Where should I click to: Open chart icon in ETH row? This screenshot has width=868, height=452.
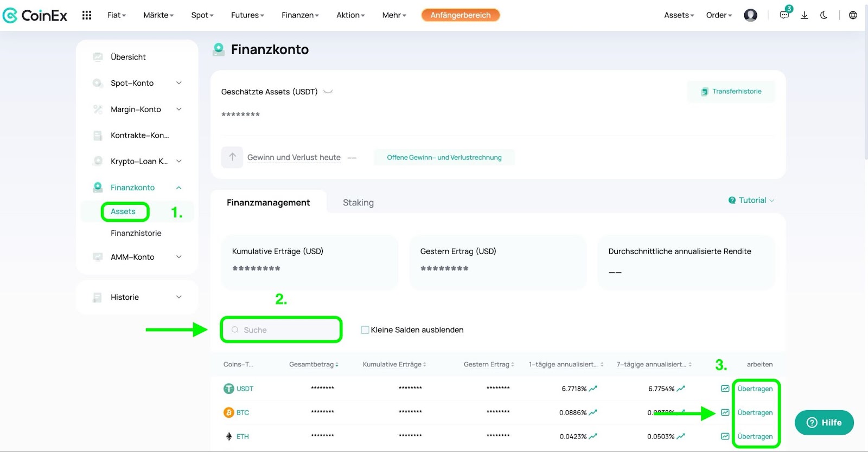click(725, 436)
